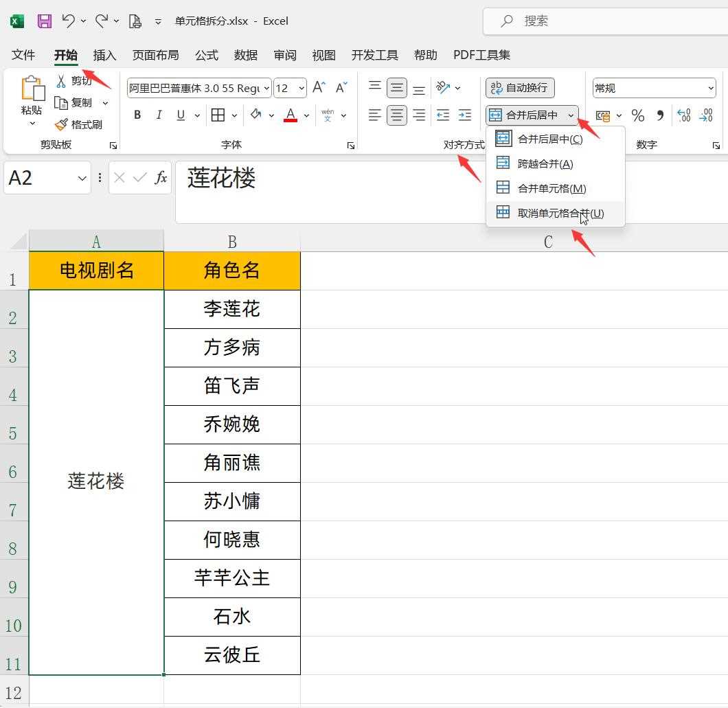
Task: Cancel entry with formula bar X icon
Action: tap(120, 177)
